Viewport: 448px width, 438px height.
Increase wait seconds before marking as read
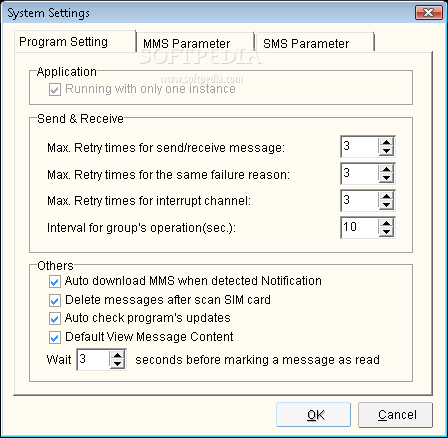[117, 355]
